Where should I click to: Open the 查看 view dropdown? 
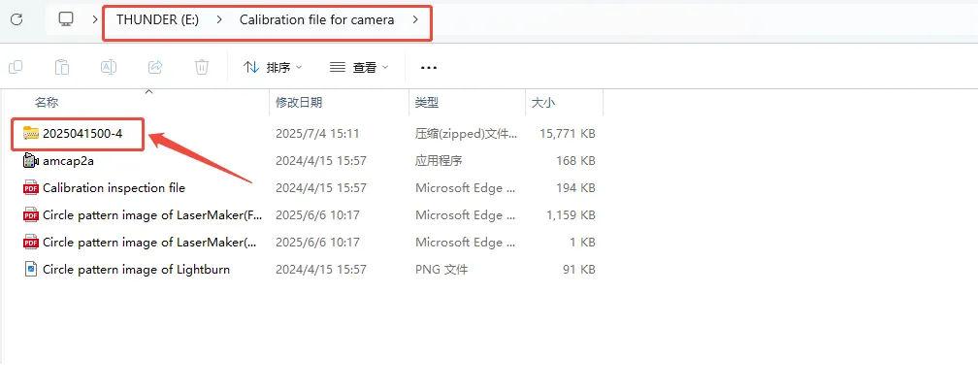[x=359, y=68]
